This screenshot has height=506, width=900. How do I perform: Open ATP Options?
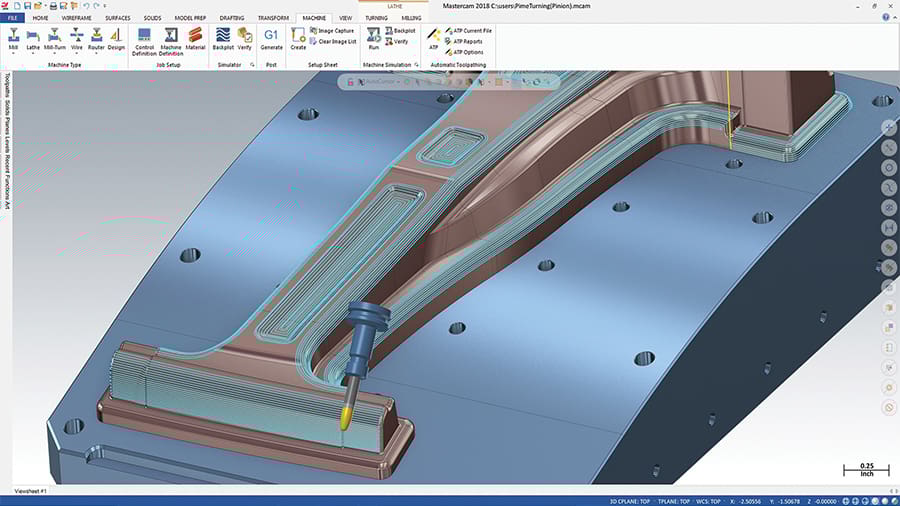(464, 52)
